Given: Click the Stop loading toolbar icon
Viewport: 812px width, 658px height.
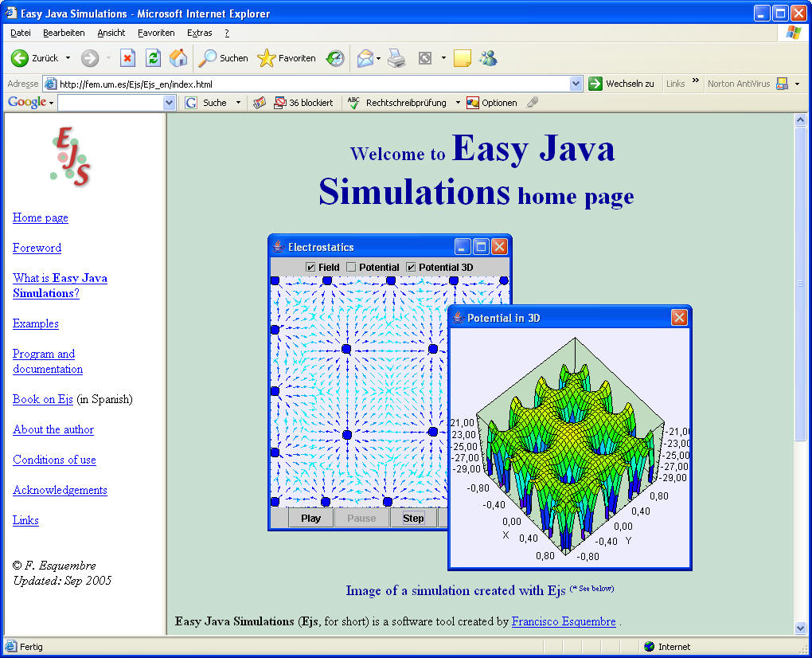Looking at the screenshot, I should click(x=127, y=58).
